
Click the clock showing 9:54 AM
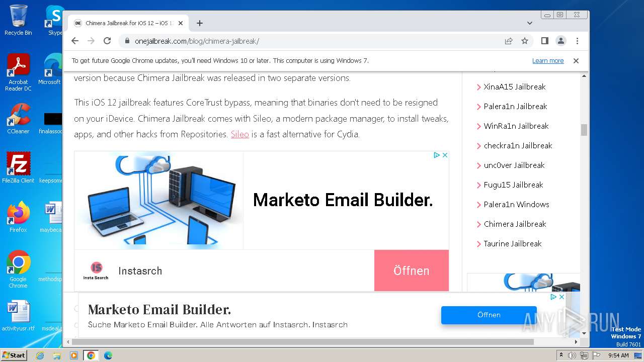coord(618,355)
